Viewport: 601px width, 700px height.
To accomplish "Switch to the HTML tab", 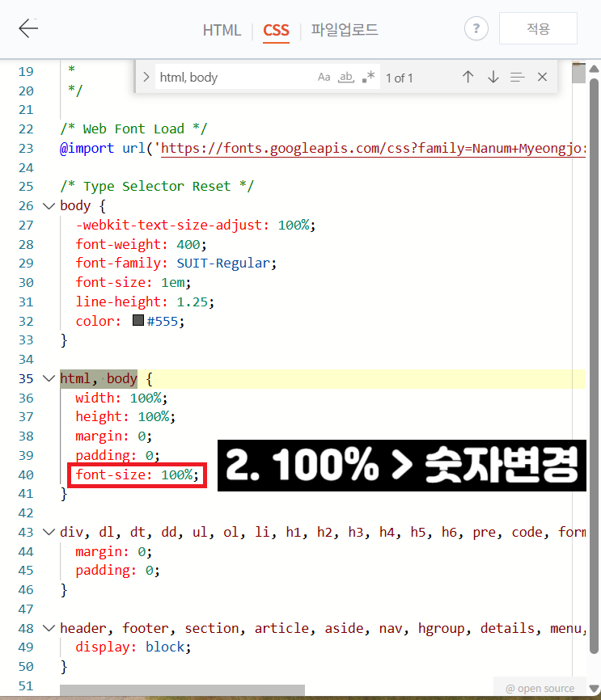I will tap(222, 31).
